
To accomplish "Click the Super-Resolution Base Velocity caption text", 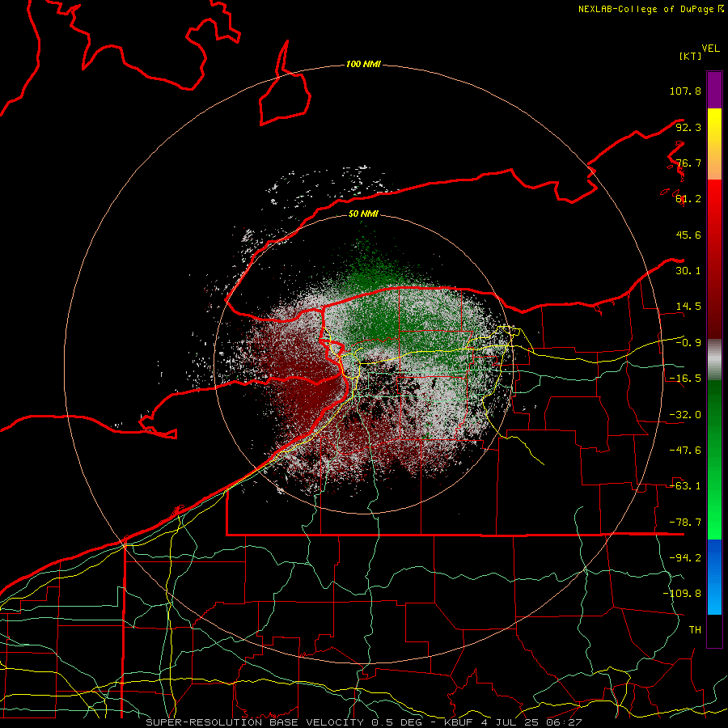I will pyautogui.click(x=363, y=722).
